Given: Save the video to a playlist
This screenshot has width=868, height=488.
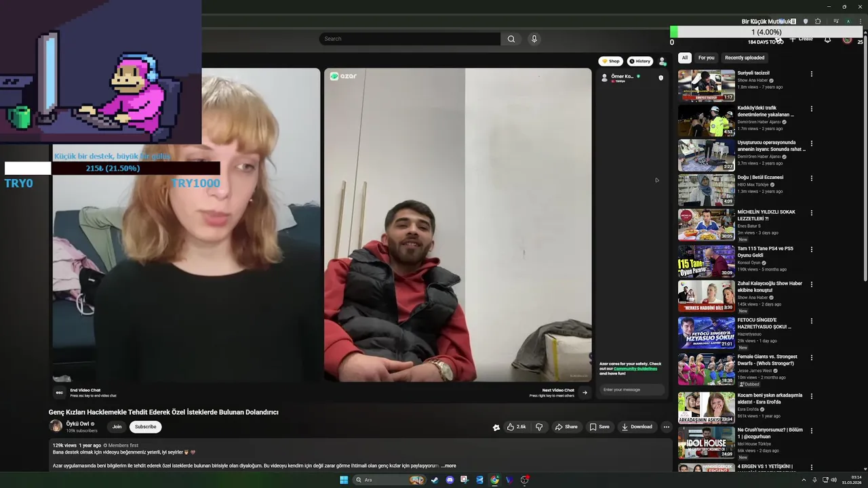Looking at the screenshot, I should pyautogui.click(x=599, y=427).
